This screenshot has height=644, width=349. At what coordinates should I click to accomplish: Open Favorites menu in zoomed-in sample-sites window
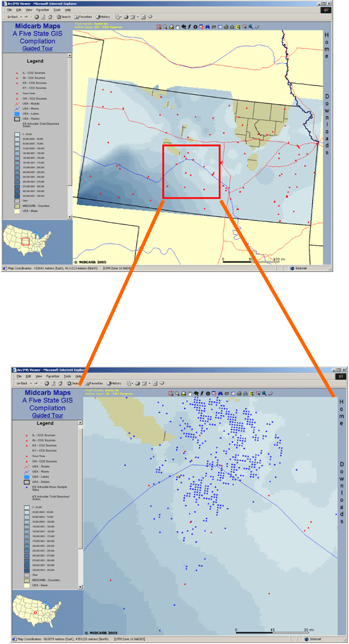(x=53, y=376)
